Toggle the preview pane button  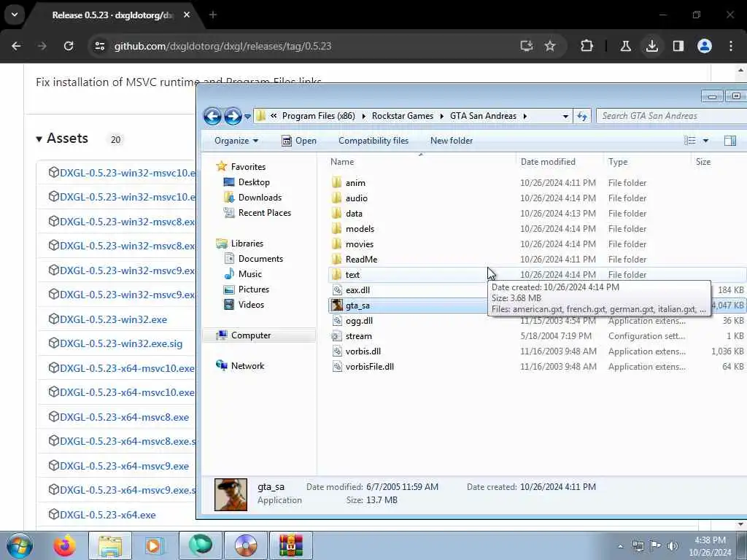[729, 141]
